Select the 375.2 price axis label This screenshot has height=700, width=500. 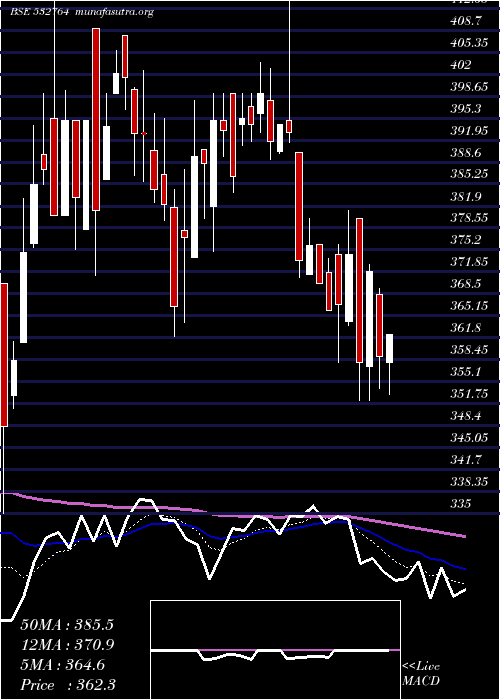(467, 240)
